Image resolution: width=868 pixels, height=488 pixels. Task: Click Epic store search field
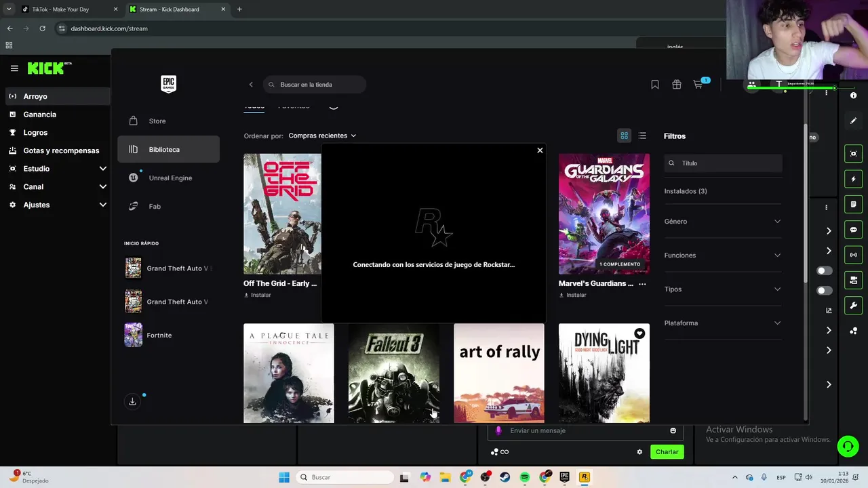315,85
